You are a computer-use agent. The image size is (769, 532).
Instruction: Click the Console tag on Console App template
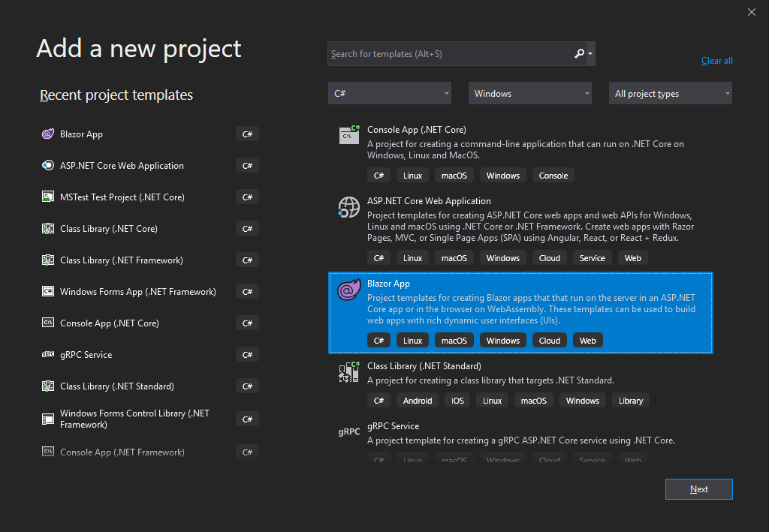(553, 176)
